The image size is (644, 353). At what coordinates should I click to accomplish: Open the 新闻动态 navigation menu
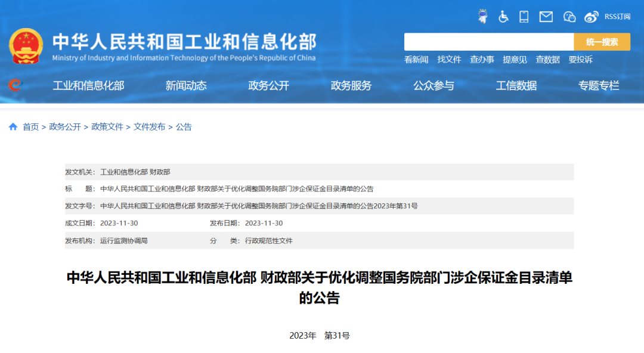pos(186,85)
